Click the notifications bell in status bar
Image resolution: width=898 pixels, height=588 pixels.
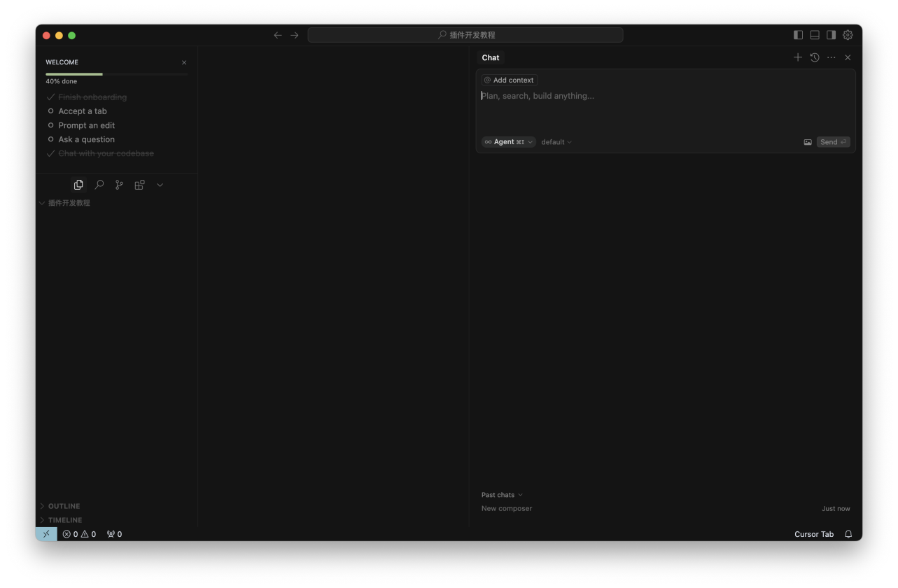(x=848, y=534)
